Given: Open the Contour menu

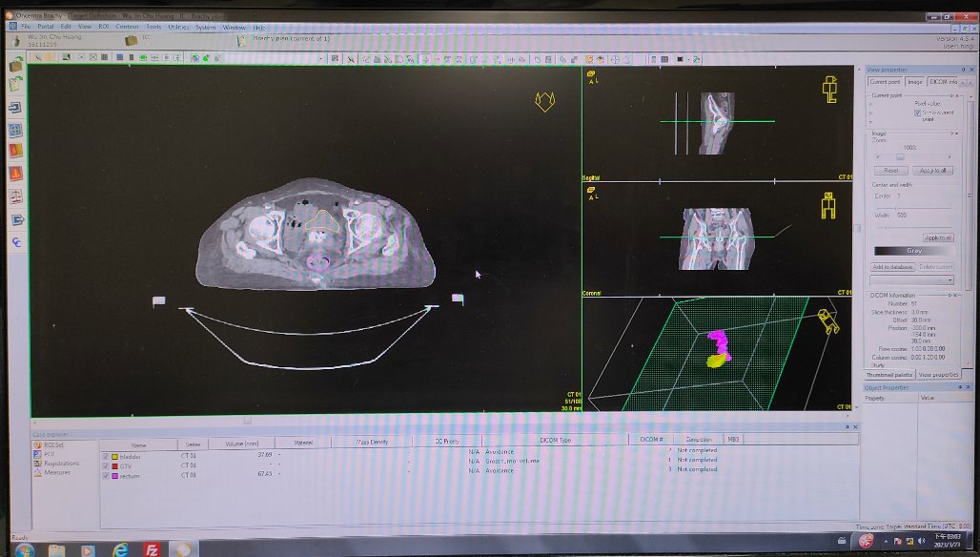Looking at the screenshot, I should tap(127, 27).
